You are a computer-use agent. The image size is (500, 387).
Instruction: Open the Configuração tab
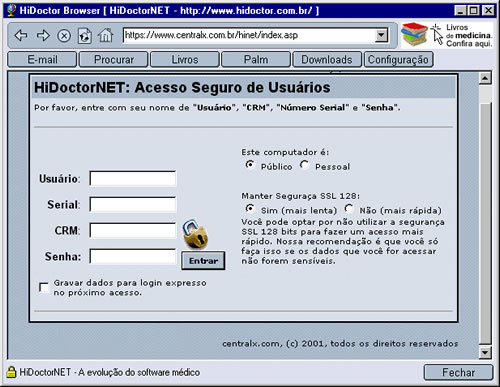point(398,60)
